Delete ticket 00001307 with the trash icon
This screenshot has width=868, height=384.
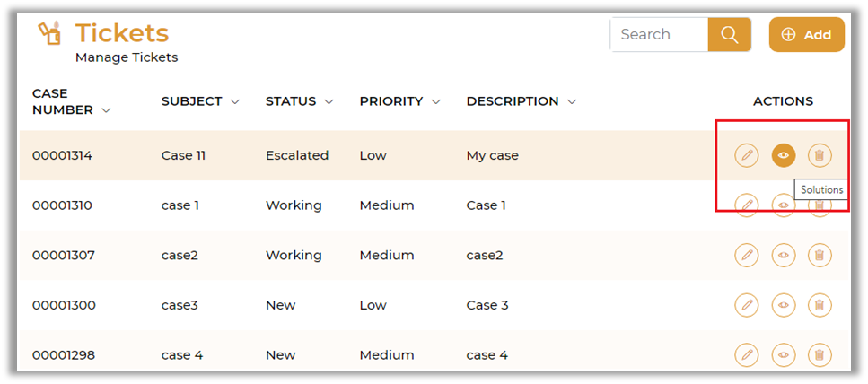(819, 256)
